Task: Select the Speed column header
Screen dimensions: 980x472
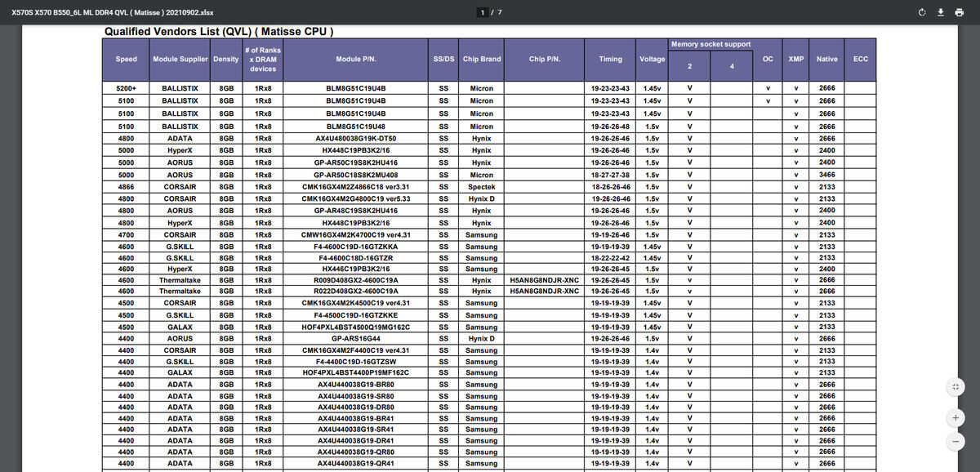Action: 127,59
